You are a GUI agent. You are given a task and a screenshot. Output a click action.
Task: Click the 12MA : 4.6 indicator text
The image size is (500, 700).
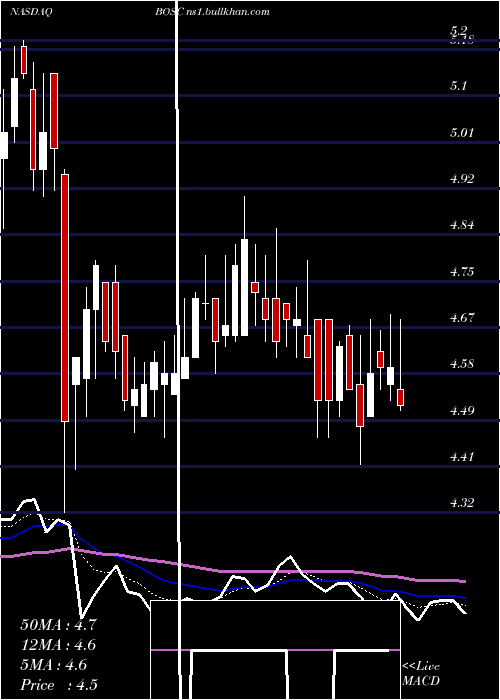[x=58, y=645]
